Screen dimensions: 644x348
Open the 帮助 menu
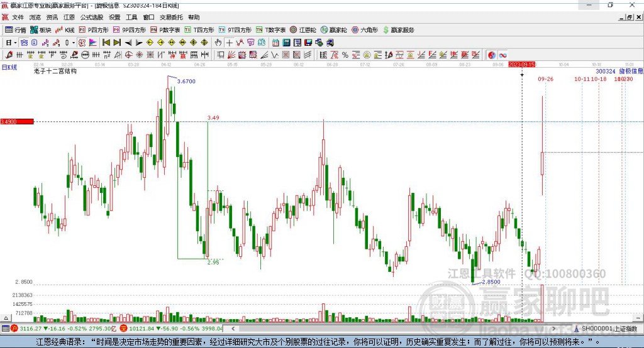click(x=194, y=17)
